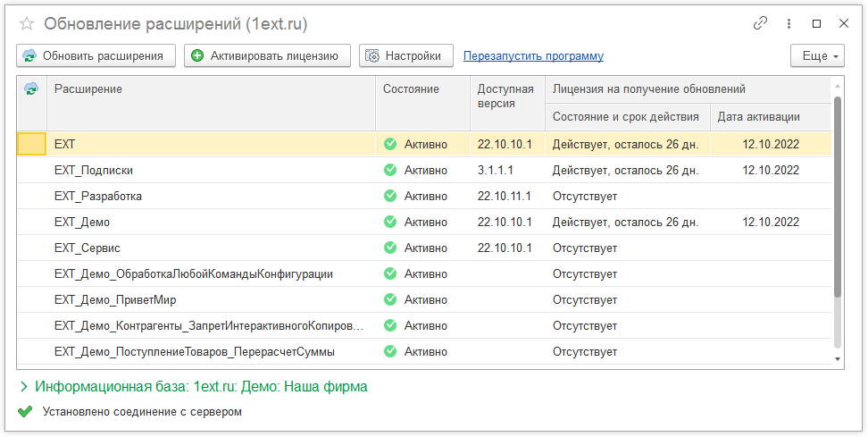Click status icon of EXT_Демо_ОбработкаЛюбойКомандыКонфигурации
This screenshot has width=868, height=437.
pos(390,273)
